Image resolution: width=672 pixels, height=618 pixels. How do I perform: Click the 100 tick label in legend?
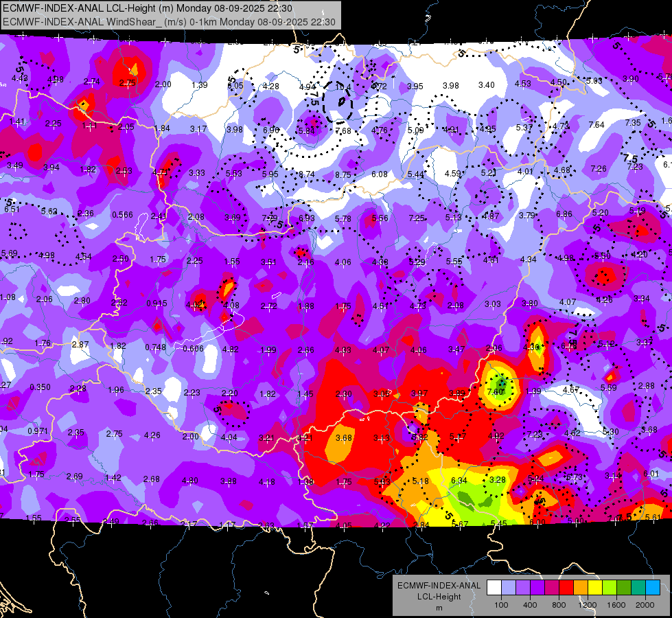point(501,605)
